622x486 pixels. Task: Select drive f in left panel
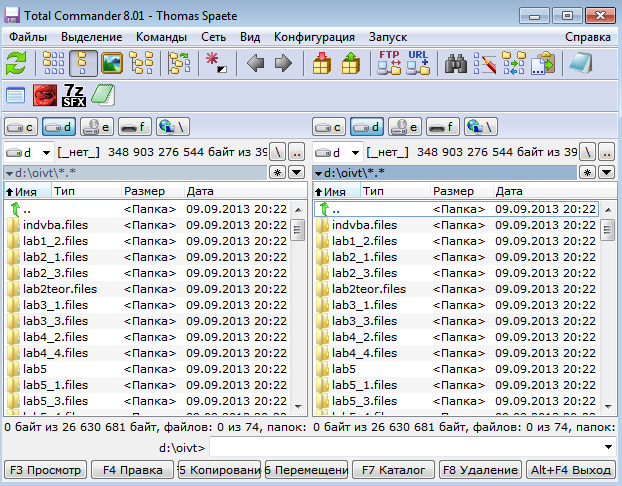135,127
